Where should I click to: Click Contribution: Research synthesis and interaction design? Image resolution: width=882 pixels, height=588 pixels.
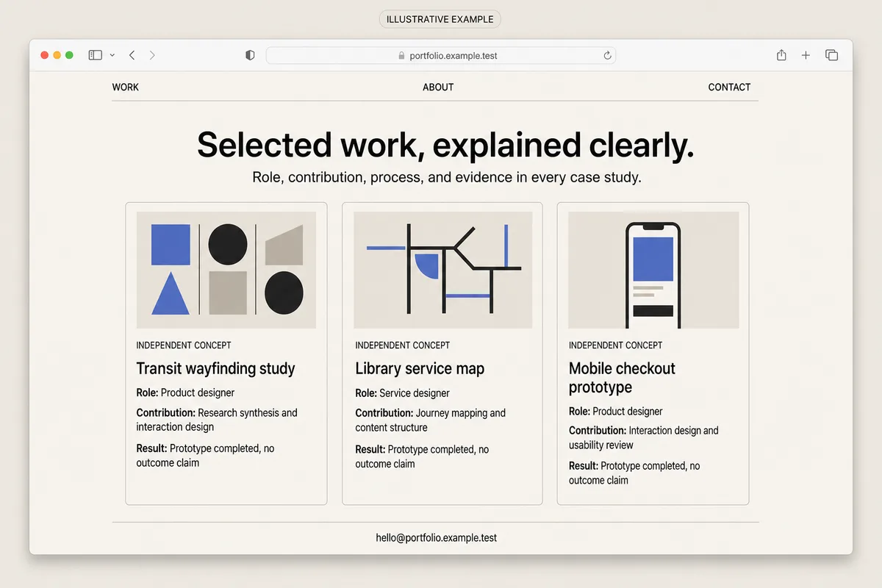[217, 420]
